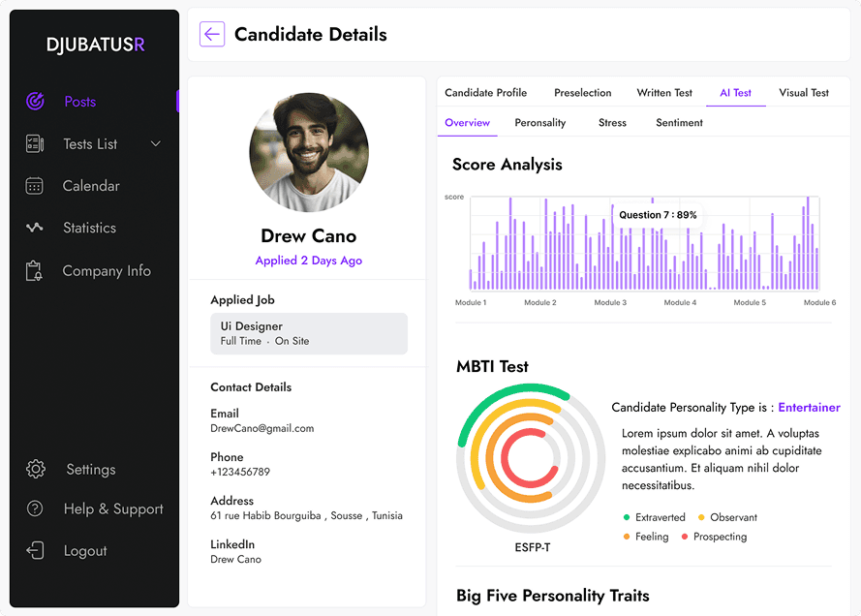The height and width of the screenshot is (616, 861).
Task: Click the Statistics wave icon
Action: (x=35, y=228)
